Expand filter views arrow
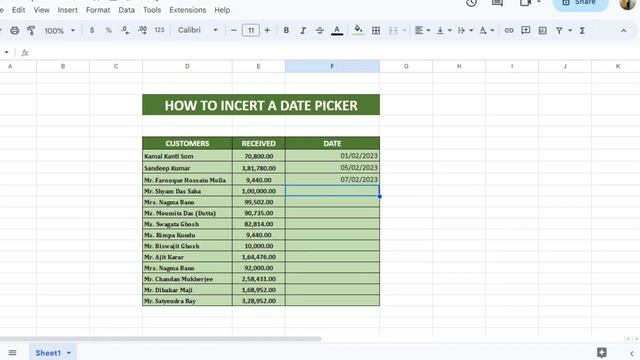Image resolution: width=640 pixels, height=360 pixels. (x=570, y=31)
